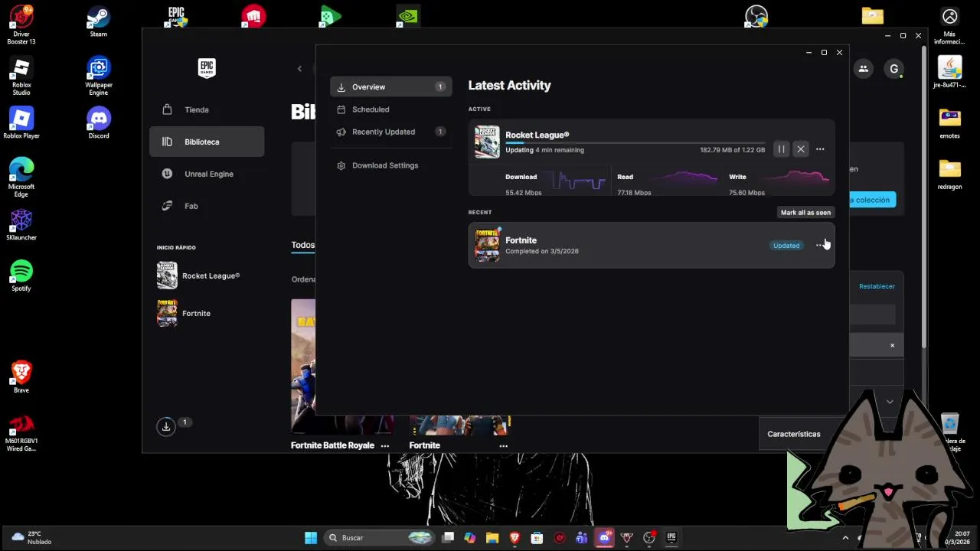Click the Buscar taskbar search box
Screen dimensions: 980x551
380,538
